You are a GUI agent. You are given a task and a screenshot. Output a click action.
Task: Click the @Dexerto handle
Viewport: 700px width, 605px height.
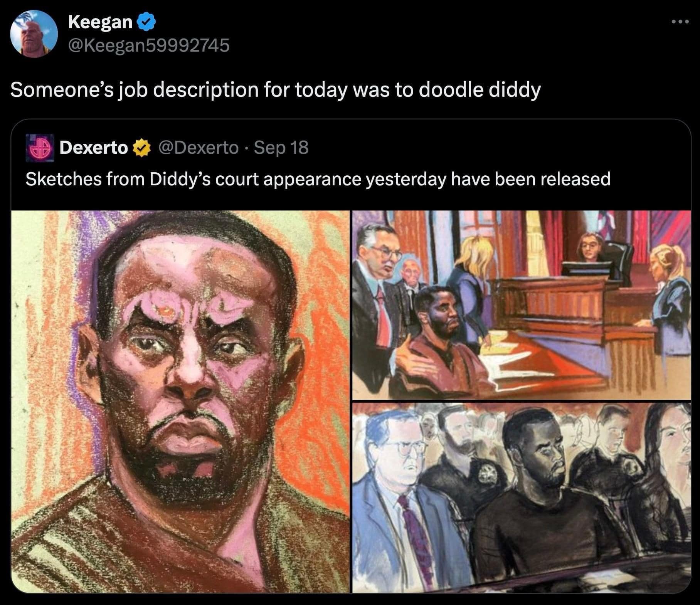pos(199,148)
